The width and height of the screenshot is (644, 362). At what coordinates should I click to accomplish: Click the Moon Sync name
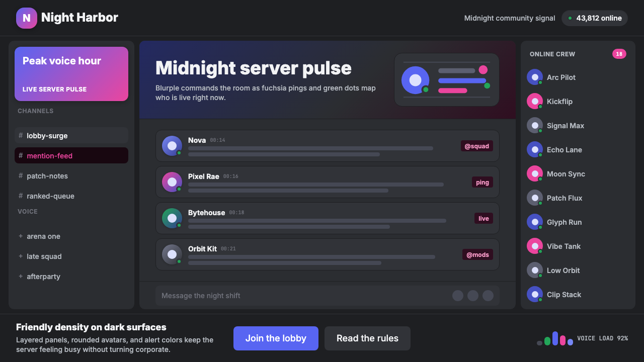coord(566,174)
